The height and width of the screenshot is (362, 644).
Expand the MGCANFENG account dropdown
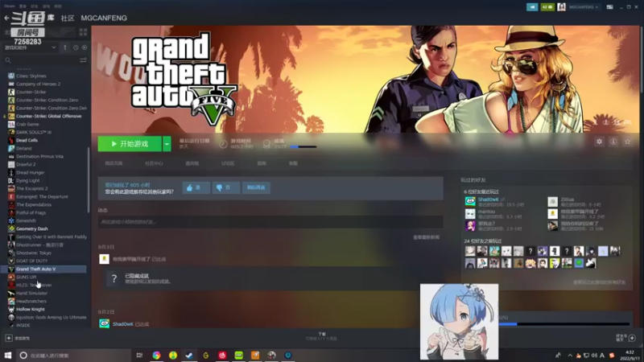(583, 7)
